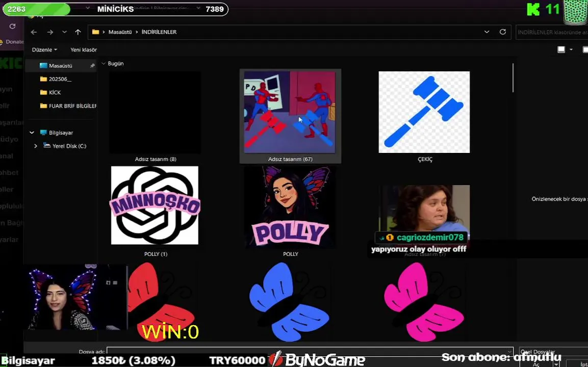Unpin Masaüstü using the pin icon
This screenshot has width=588, height=367.
point(92,66)
